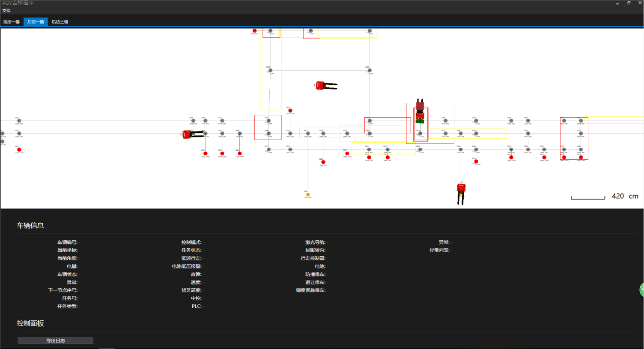
Task: Select the forklift AGV on the left track
Action: coord(192,134)
